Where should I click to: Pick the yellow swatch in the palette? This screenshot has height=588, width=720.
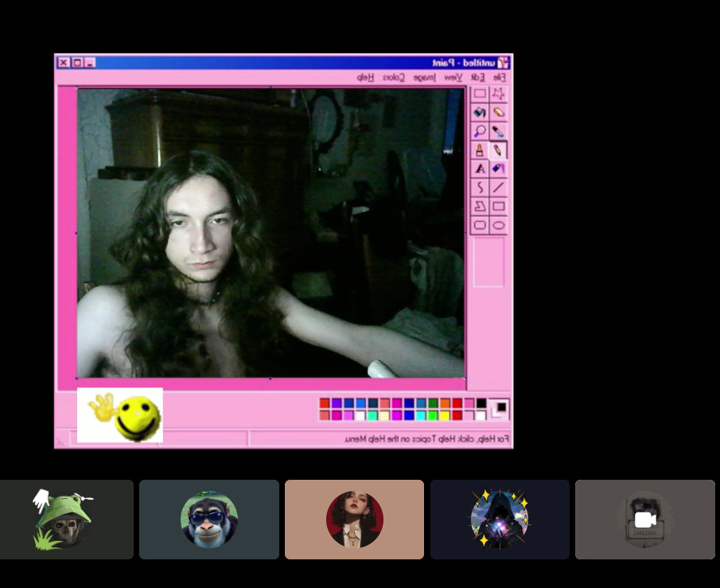[x=446, y=415]
